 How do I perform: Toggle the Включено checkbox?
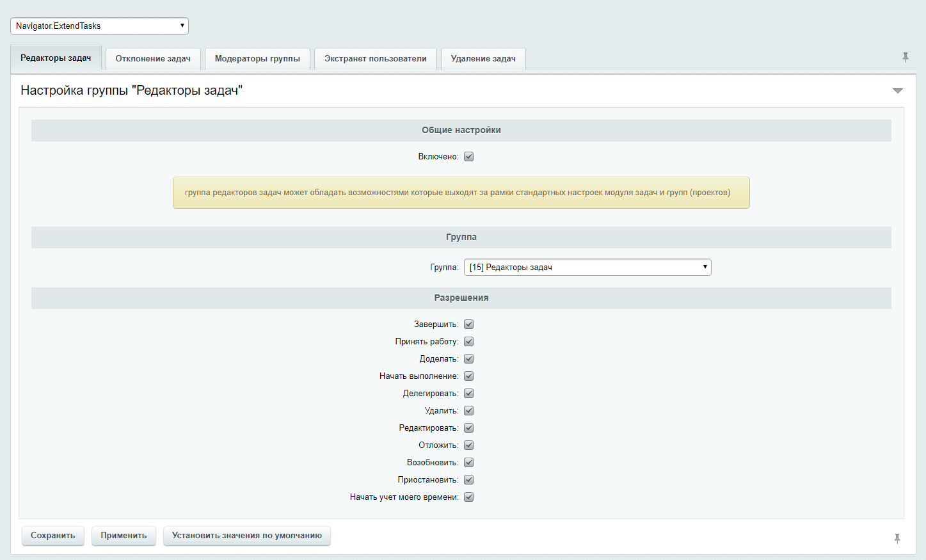click(468, 157)
